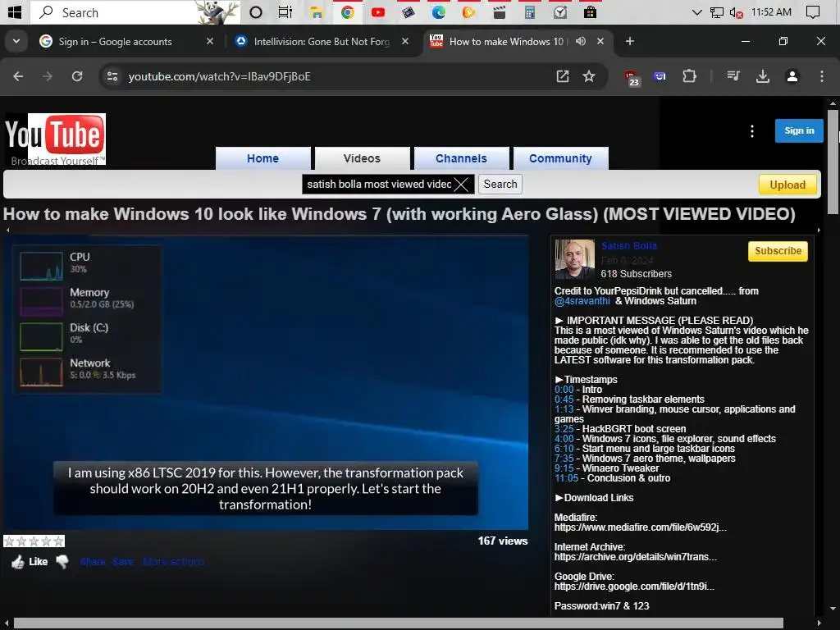Open Chrome's three-dot menu

(822, 76)
